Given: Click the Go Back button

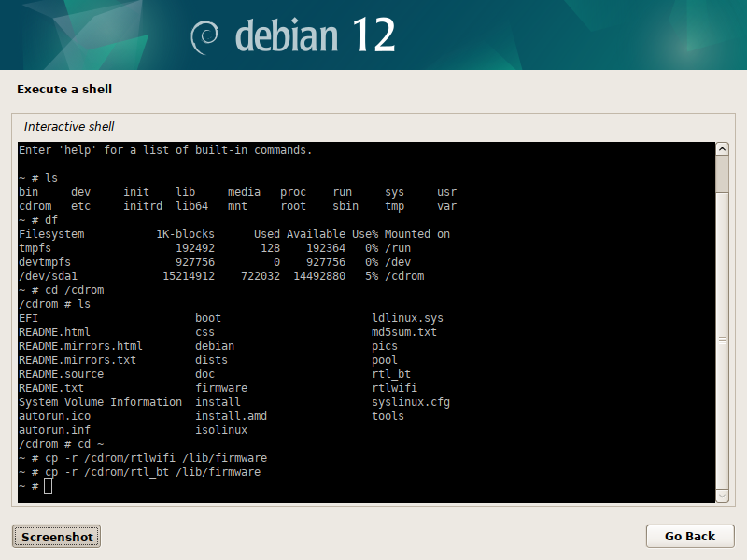Looking at the screenshot, I should point(690,536).
